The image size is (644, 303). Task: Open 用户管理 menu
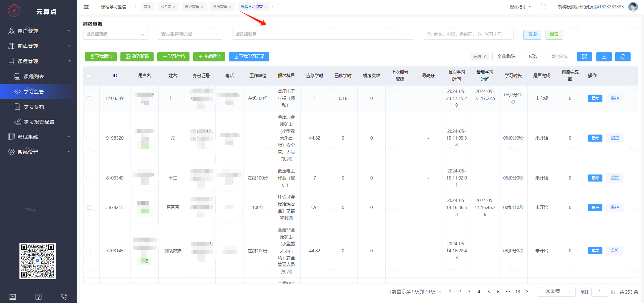click(x=39, y=31)
